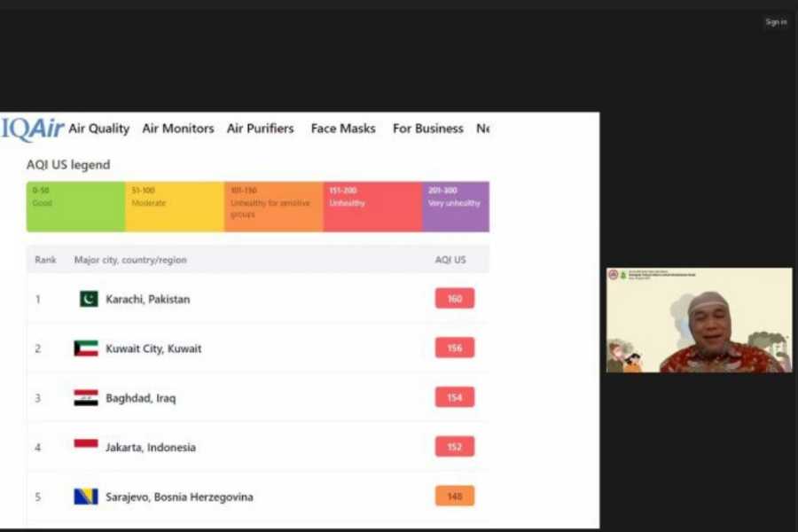Click the Kuwait City, Kuwait link
This screenshot has height=532, width=798.
point(153,348)
